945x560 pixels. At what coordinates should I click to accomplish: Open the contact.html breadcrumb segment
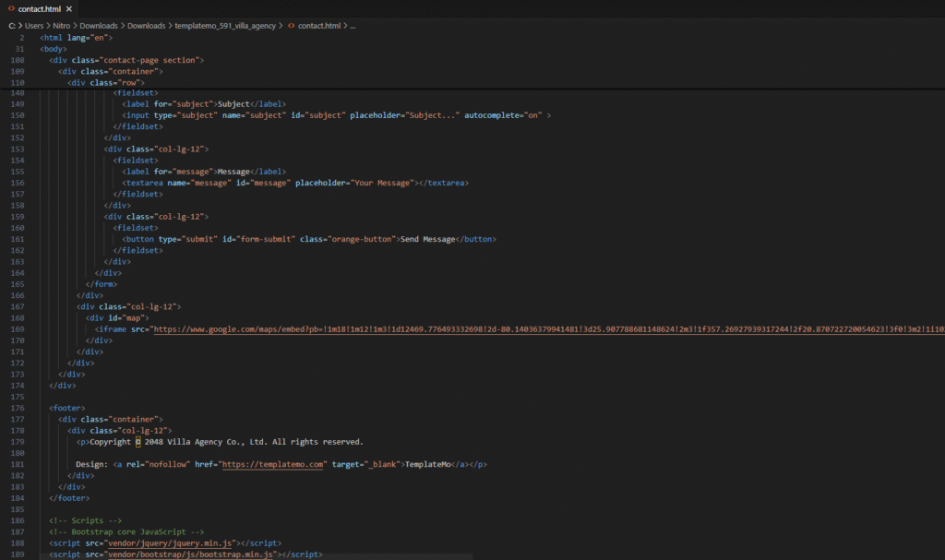(319, 26)
